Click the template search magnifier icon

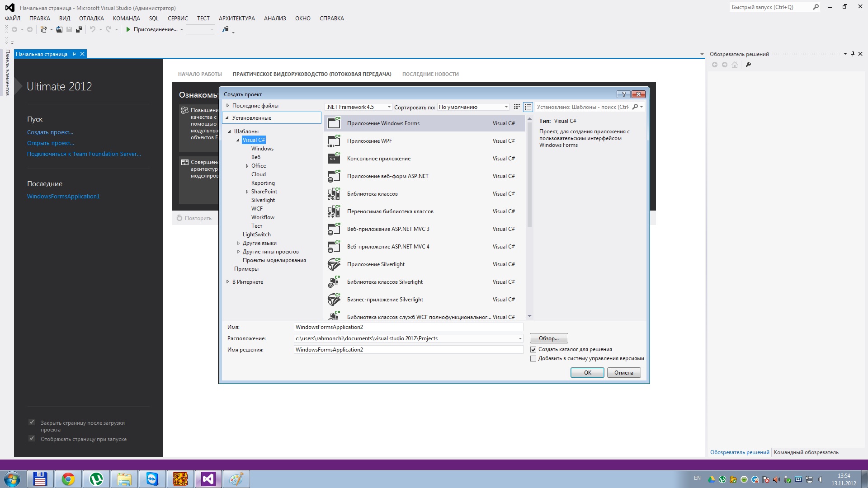(635, 107)
